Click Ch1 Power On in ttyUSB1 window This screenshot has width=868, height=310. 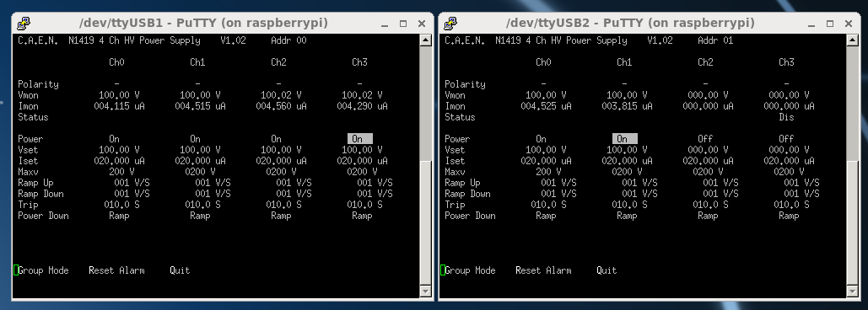(x=195, y=139)
